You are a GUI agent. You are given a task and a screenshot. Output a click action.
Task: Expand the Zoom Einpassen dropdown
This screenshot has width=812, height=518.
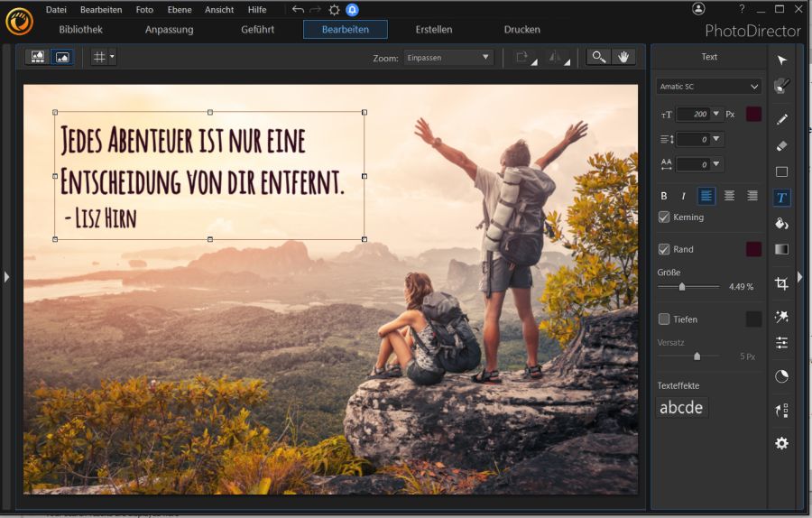click(486, 58)
